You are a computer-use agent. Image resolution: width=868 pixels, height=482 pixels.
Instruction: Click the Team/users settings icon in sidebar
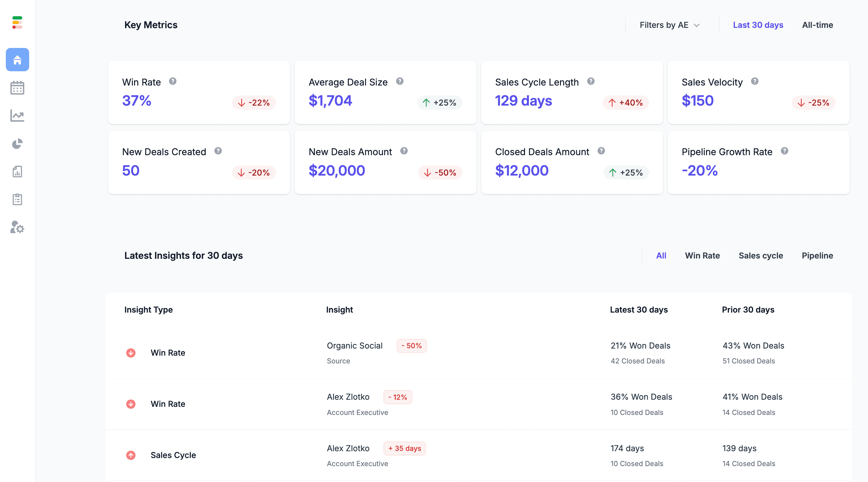tap(18, 227)
